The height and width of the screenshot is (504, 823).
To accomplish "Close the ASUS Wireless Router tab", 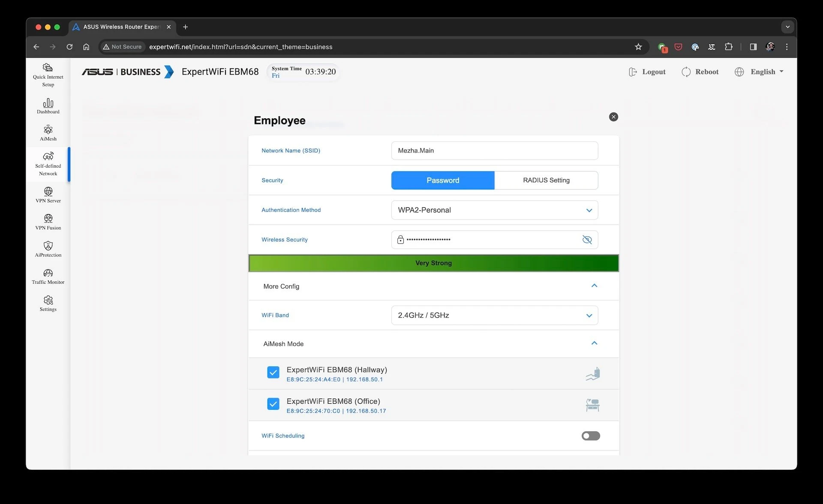I will point(168,27).
